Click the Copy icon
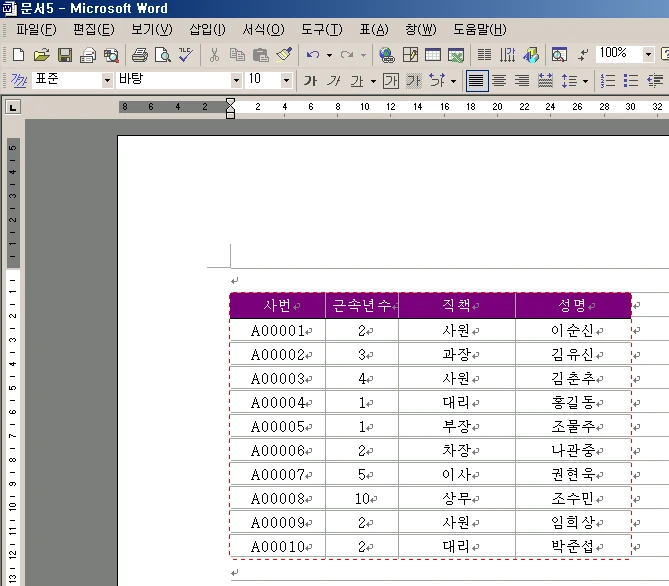The image size is (669, 586). pos(237,55)
